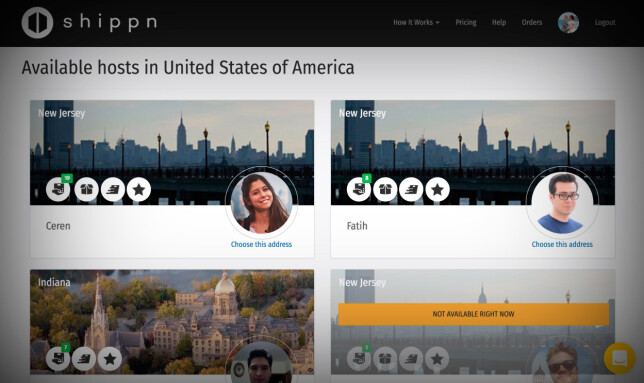Viewport: 644px width, 383px height.
Task: Click the New Jersey label on Ceren's card
Action: pos(62,113)
